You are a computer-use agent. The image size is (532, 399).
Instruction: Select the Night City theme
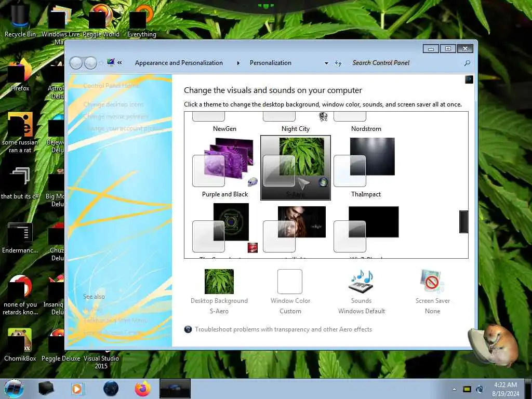pos(295,123)
